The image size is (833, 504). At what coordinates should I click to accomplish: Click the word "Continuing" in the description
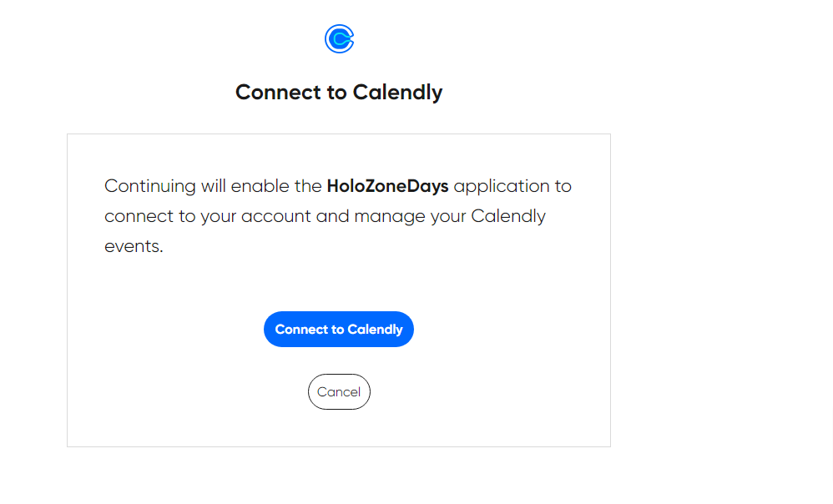point(150,186)
